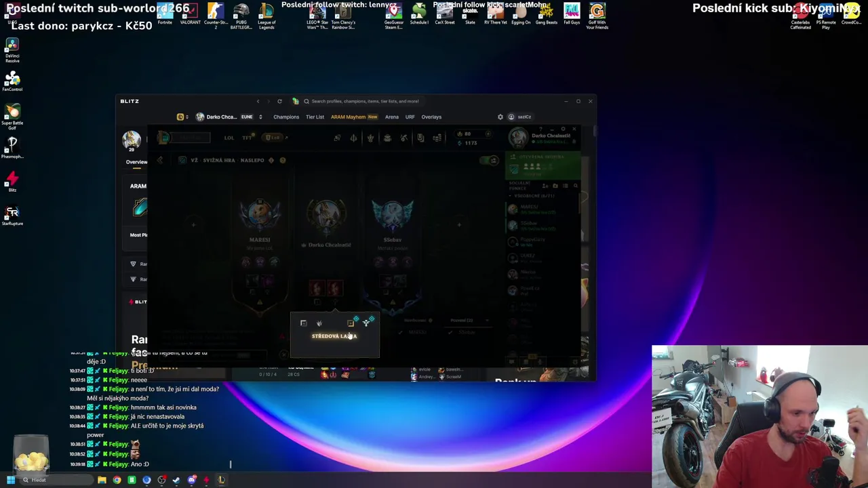868x488 pixels.
Task: Go back in Blitz navigation
Action: (x=258, y=101)
